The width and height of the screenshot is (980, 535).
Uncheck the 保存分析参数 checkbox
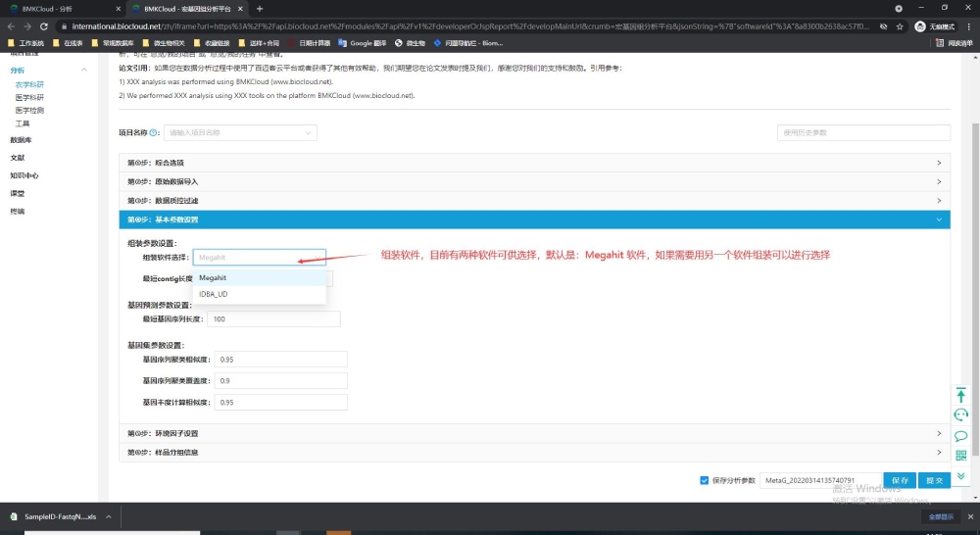tap(705, 480)
